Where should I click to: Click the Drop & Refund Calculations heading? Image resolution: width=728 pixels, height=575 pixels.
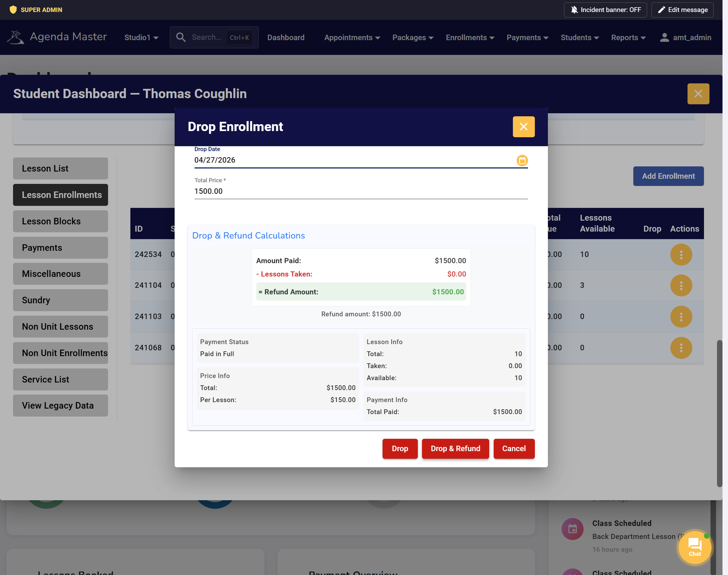(x=248, y=236)
